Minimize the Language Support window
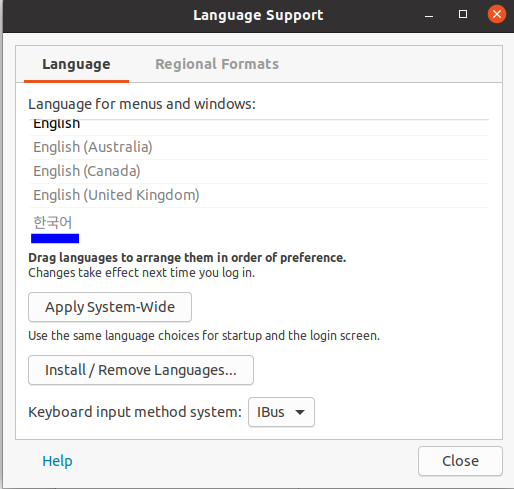 (x=429, y=15)
